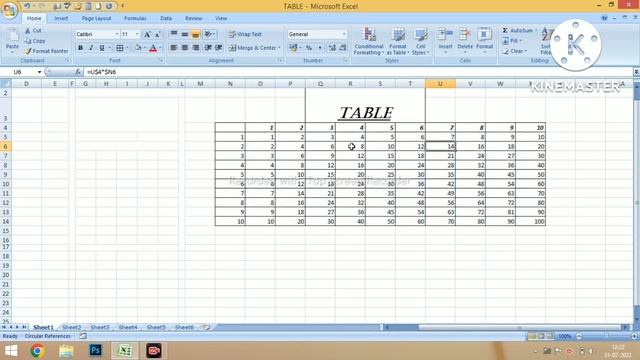Click the Decrease Font Size icon

point(158,34)
